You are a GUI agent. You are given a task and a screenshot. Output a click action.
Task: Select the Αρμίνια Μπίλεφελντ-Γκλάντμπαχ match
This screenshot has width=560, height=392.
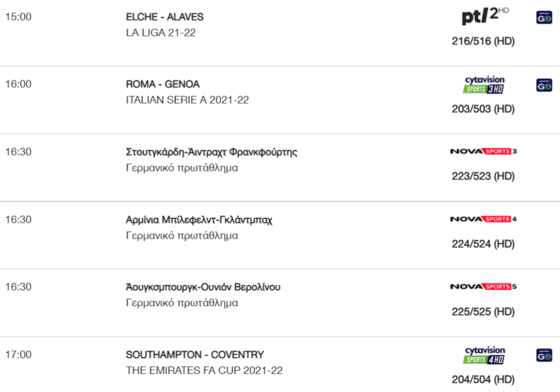click(x=199, y=220)
